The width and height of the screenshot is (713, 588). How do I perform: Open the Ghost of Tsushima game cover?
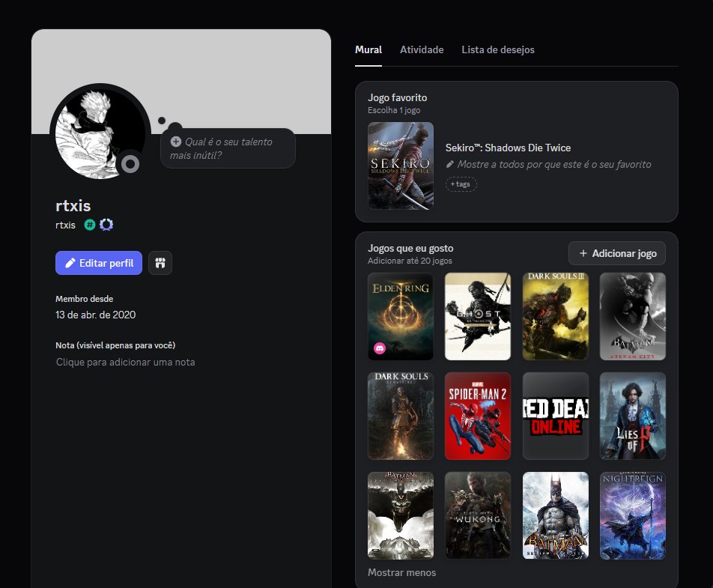pos(478,317)
